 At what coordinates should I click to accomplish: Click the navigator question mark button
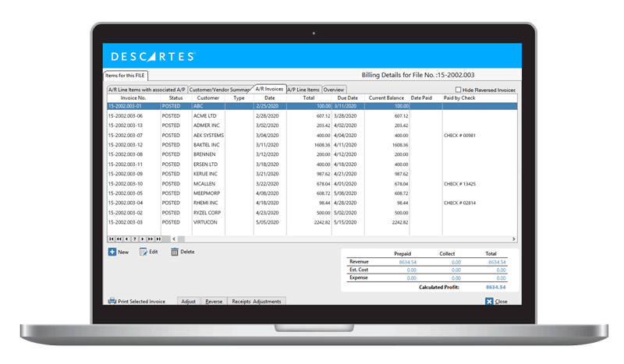coord(134,239)
